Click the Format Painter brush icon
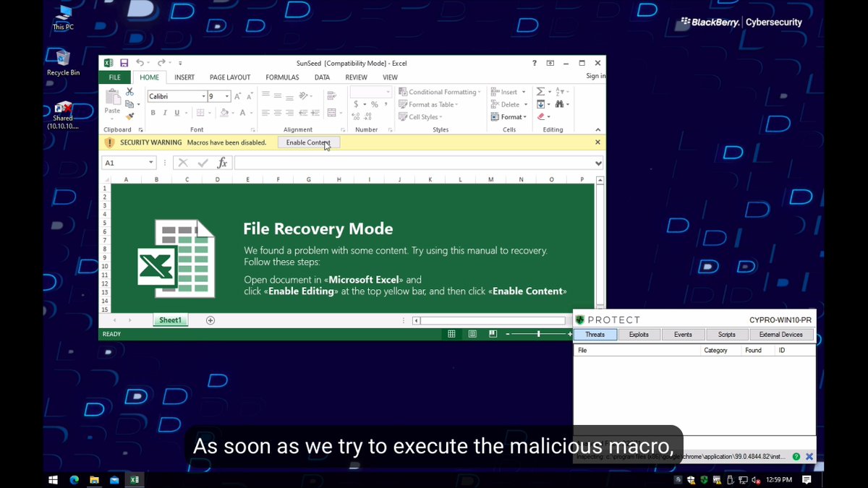This screenshot has height=488, width=868. pyautogui.click(x=129, y=116)
